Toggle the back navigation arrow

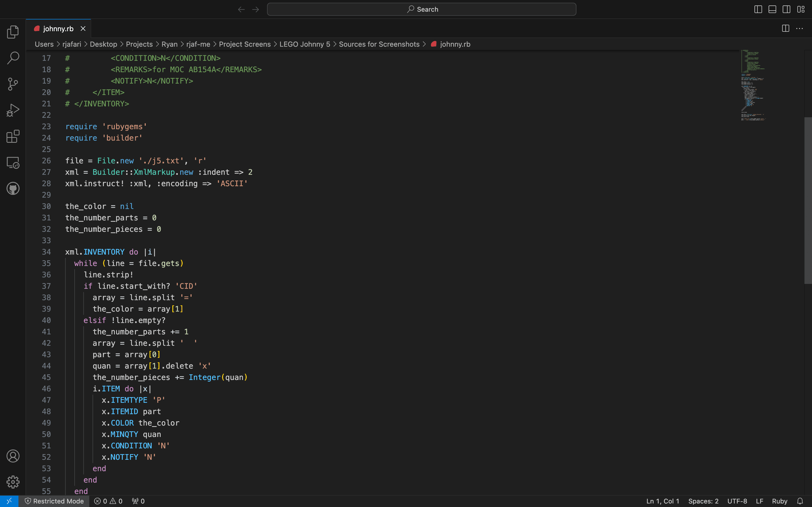tap(240, 9)
